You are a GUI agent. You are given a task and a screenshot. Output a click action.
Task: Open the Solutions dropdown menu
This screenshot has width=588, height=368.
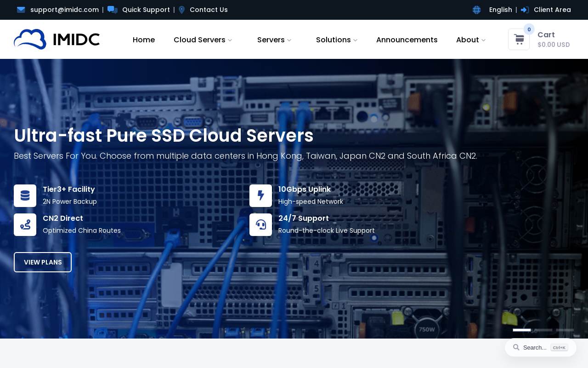click(337, 40)
